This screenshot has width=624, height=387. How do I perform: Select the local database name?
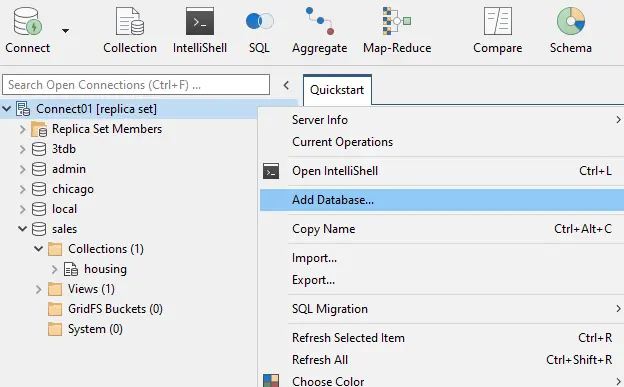(x=64, y=209)
